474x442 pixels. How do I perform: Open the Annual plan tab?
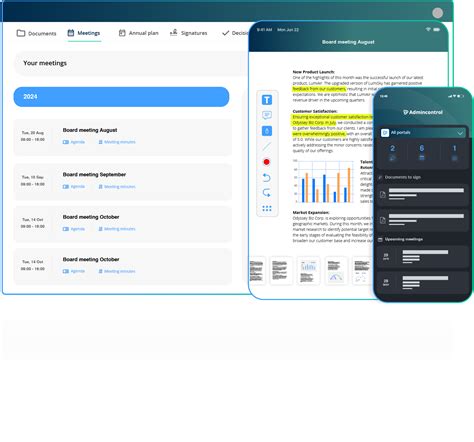click(x=139, y=33)
